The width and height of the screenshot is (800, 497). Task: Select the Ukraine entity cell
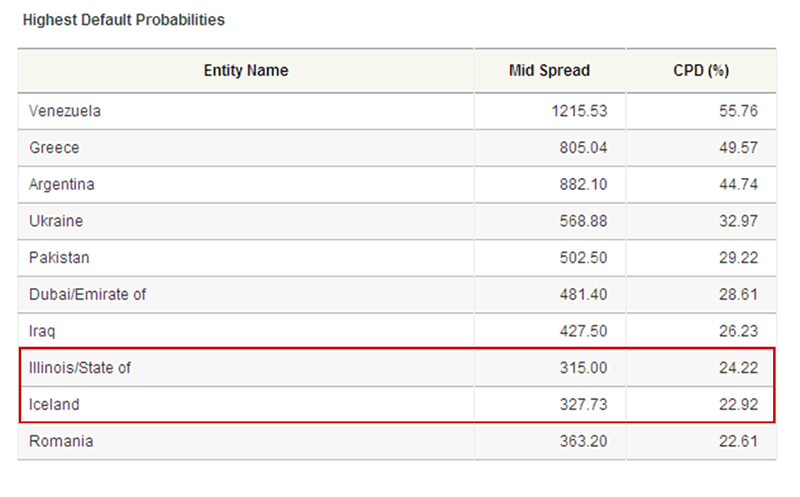click(x=57, y=221)
